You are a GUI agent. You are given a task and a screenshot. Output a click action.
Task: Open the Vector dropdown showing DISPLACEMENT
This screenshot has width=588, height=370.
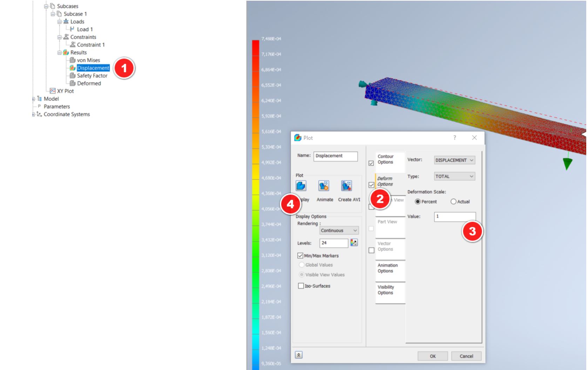point(454,160)
